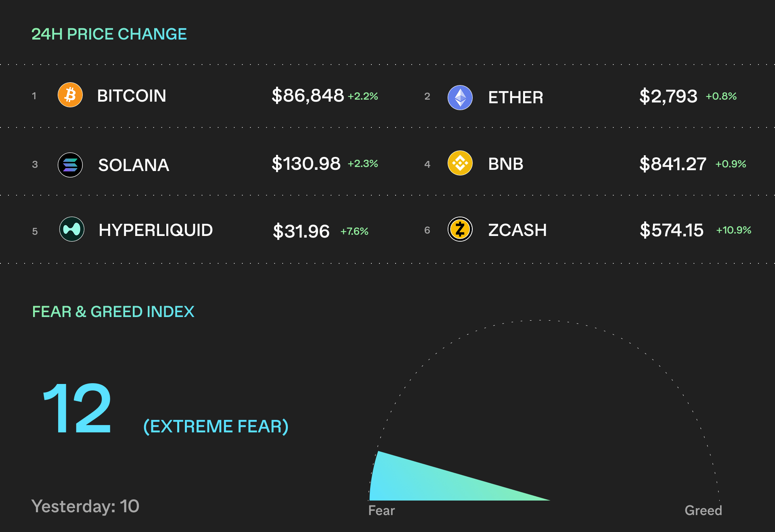Open the BITCOIN name label
Image resolution: width=775 pixels, height=532 pixels.
point(132,96)
